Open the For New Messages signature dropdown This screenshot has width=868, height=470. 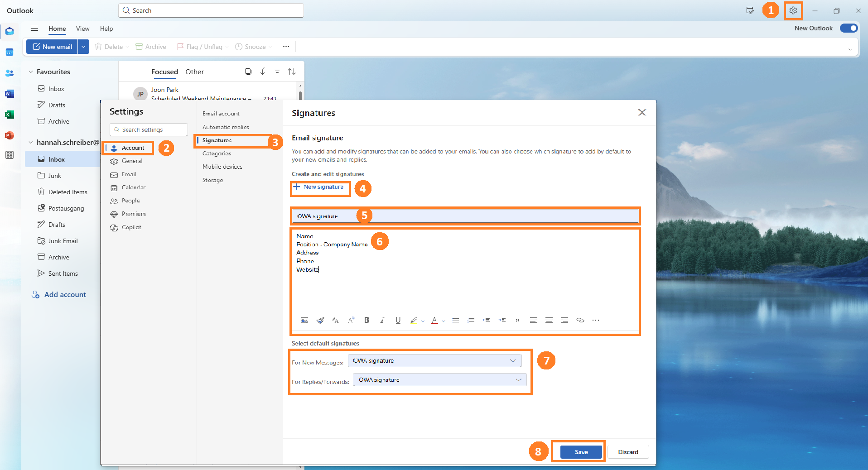(435, 361)
